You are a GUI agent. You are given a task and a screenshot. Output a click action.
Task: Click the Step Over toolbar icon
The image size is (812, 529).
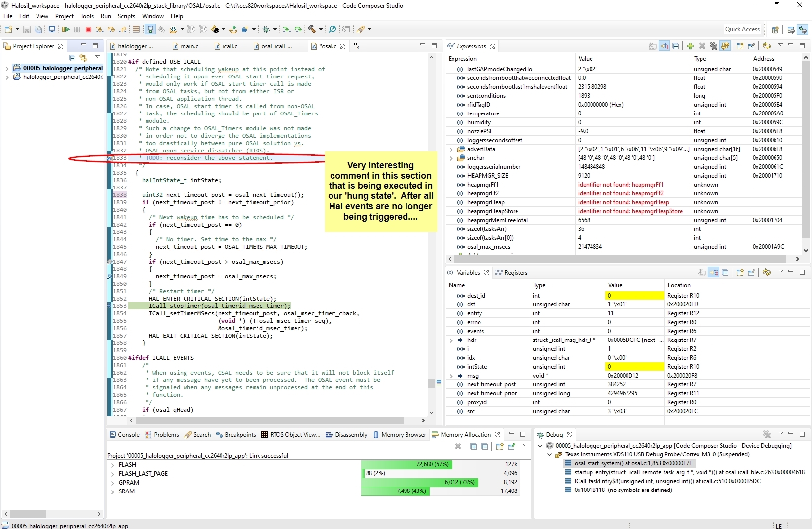[x=111, y=30]
